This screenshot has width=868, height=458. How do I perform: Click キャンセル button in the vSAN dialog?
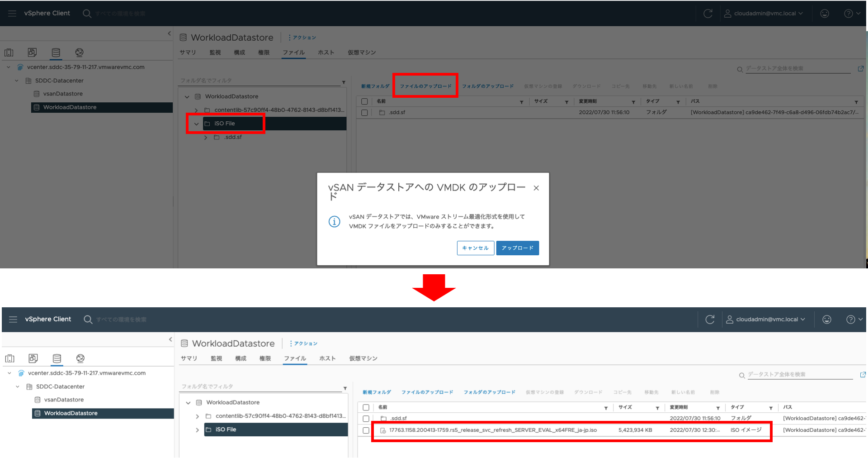pyautogui.click(x=476, y=248)
